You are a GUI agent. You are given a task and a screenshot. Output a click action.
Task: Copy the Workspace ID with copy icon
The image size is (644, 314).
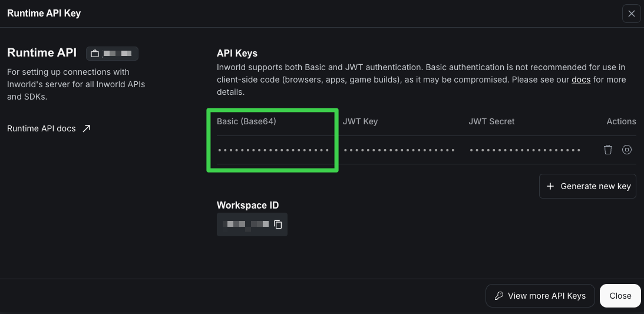278,224
